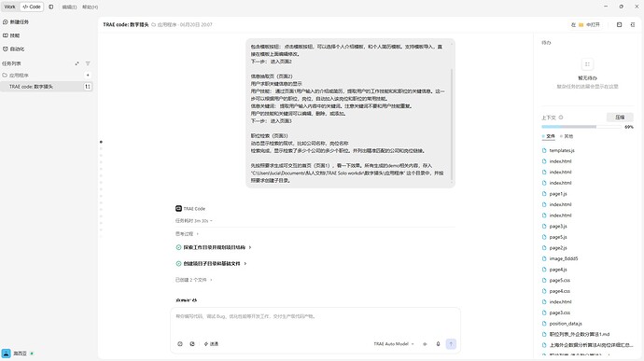Click info icon next to 上下文
644x361 pixels.
pyautogui.click(x=561, y=118)
